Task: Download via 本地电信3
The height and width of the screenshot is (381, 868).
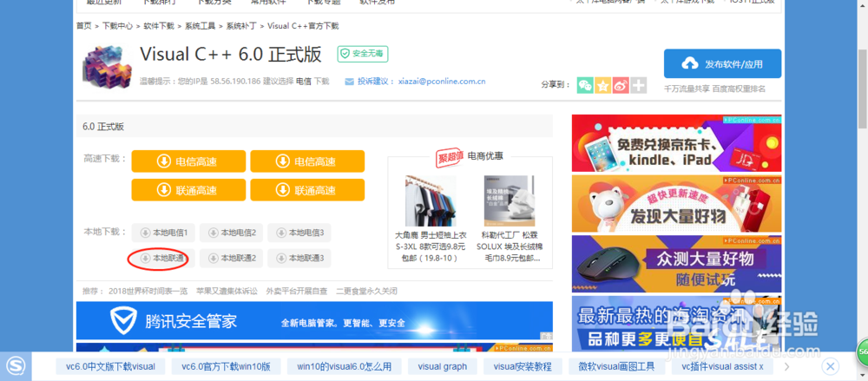Action: pos(299,233)
